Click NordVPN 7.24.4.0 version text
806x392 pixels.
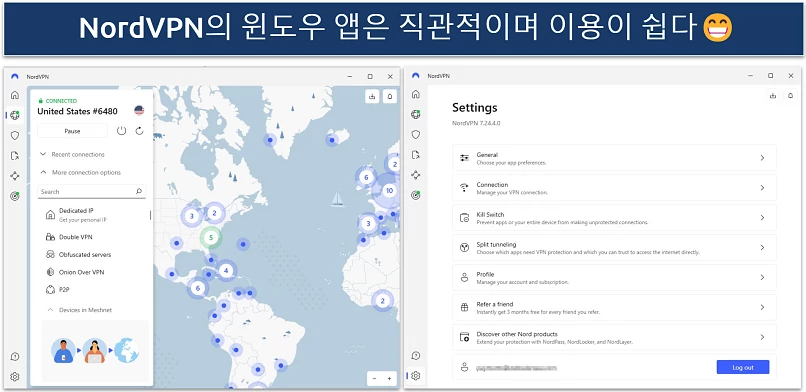[475, 123]
